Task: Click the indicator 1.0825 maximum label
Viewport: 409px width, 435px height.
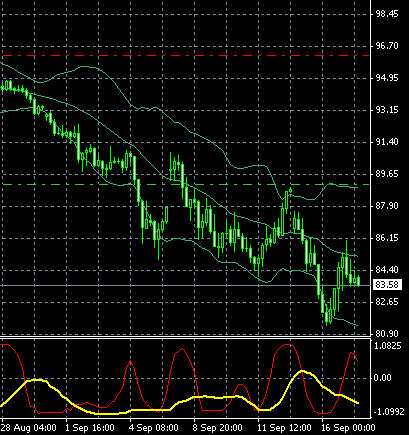Action: 388,346
